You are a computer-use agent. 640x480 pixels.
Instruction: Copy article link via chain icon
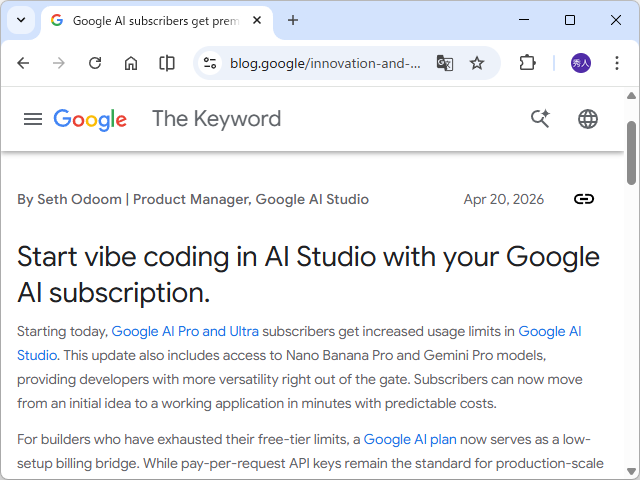[584, 199]
